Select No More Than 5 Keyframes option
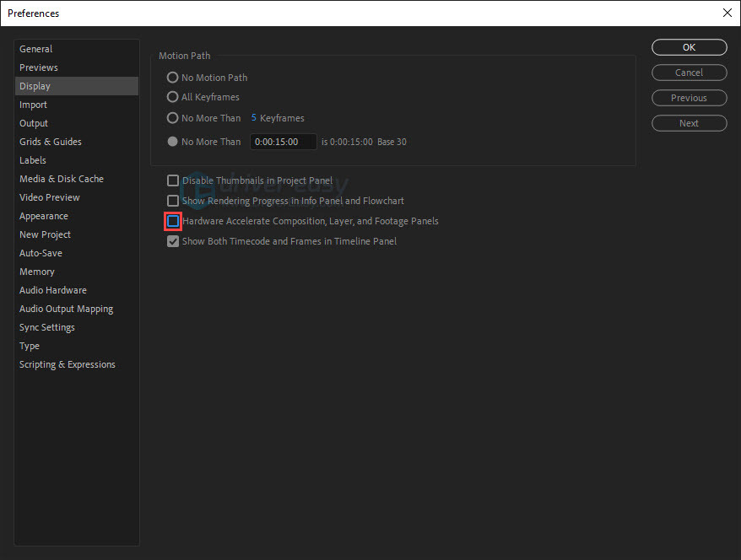Viewport: 741px width, 560px height. point(173,118)
